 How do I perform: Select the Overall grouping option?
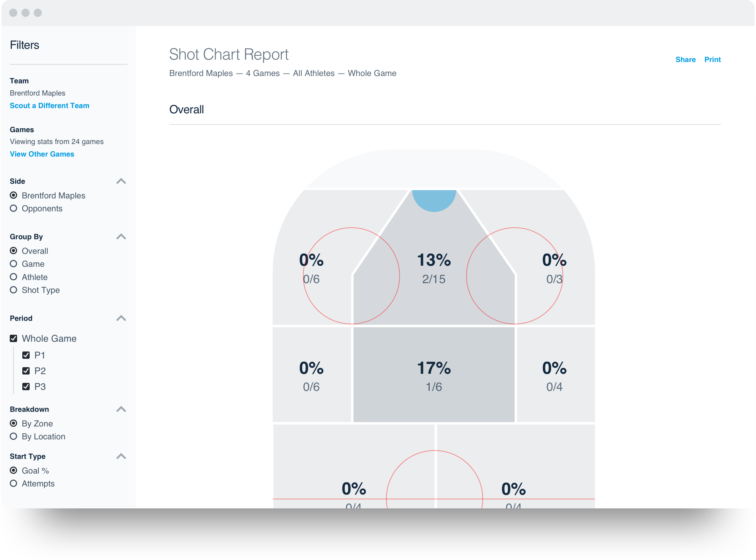point(14,251)
